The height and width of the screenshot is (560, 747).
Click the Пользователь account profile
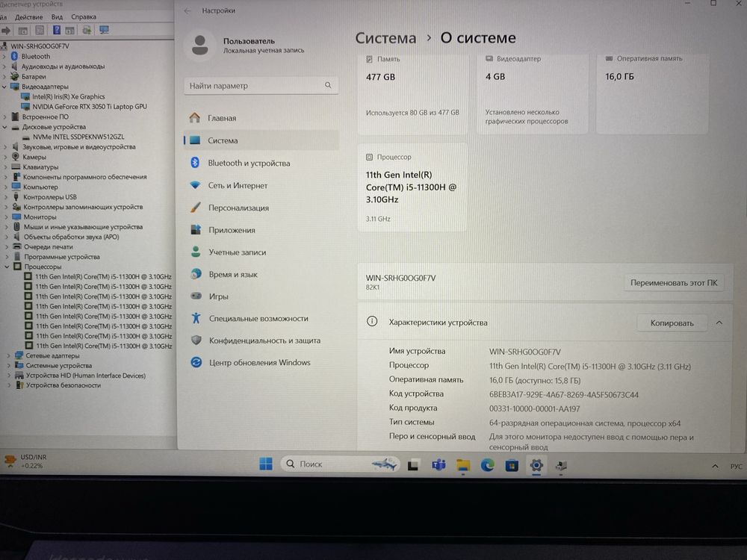coord(248,46)
